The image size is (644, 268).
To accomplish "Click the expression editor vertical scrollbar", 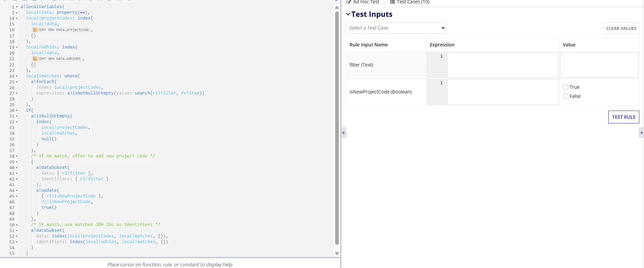I will click(x=337, y=128).
